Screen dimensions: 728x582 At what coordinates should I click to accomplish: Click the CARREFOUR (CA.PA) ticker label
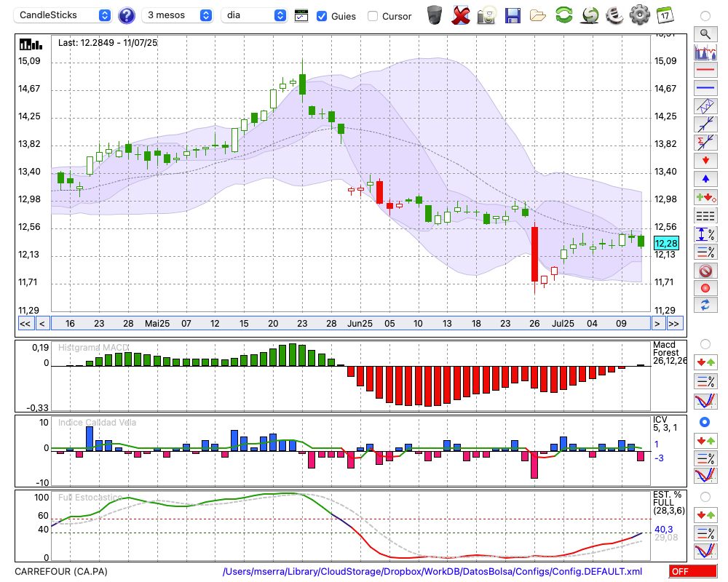pyautogui.click(x=61, y=571)
